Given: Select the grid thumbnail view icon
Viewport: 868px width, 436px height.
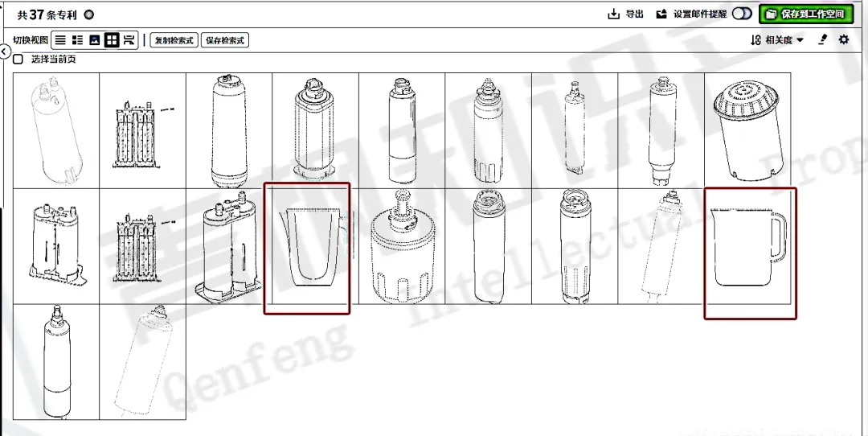Looking at the screenshot, I should [112, 40].
